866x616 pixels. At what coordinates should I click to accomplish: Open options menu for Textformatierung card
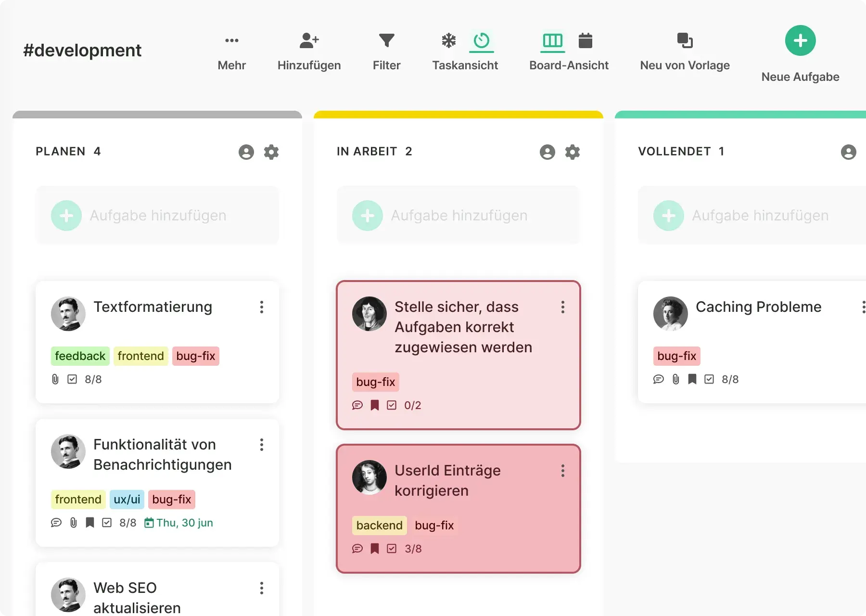[262, 307]
